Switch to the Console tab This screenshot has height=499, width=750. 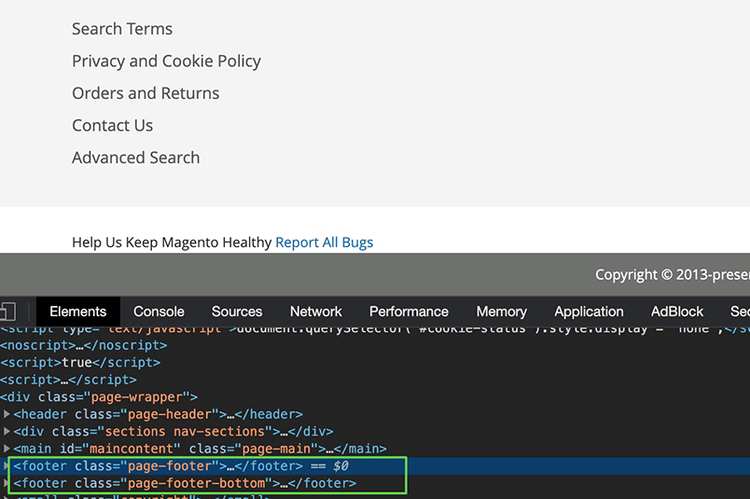click(x=159, y=311)
